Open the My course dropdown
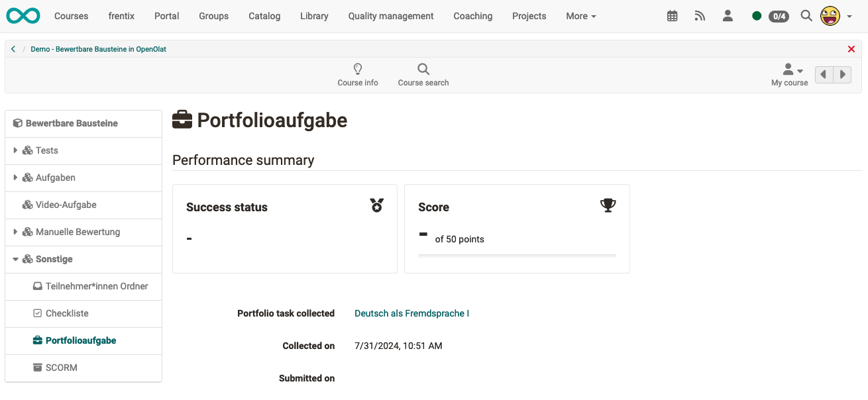 coord(789,74)
